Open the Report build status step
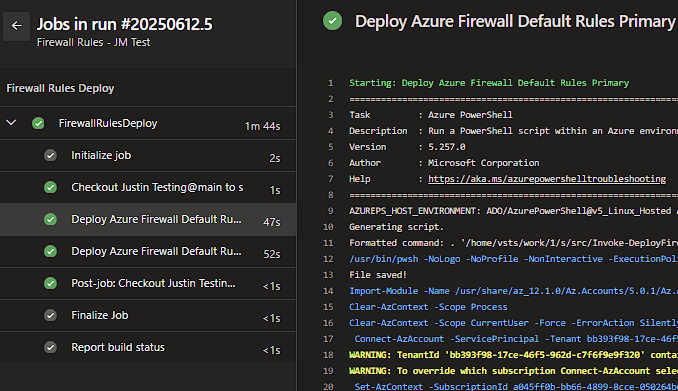 pos(148,347)
